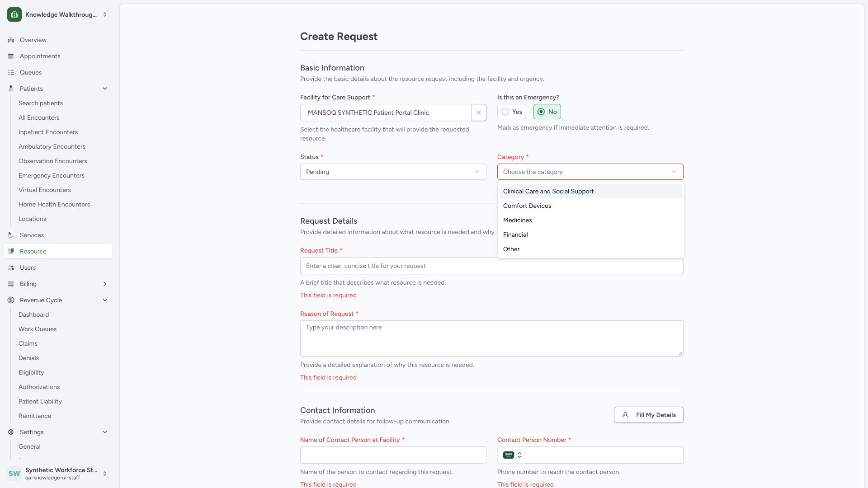Click the Billing icon in sidebar
Screen dimensions: 868x488
pos(11,284)
